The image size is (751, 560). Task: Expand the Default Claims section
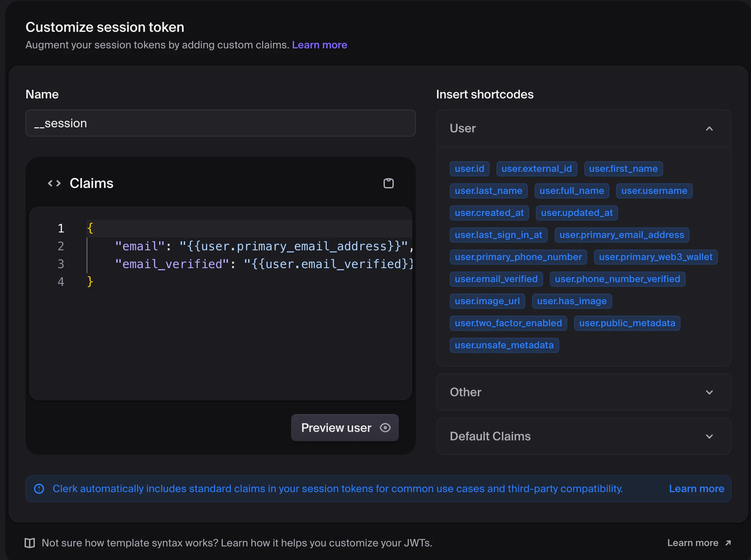point(583,436)
